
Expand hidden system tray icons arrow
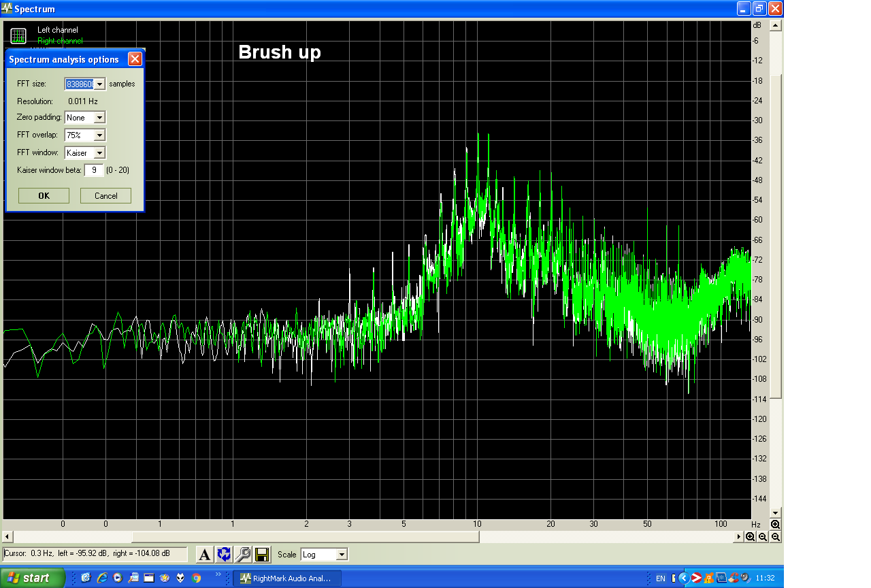coord(685,578)
